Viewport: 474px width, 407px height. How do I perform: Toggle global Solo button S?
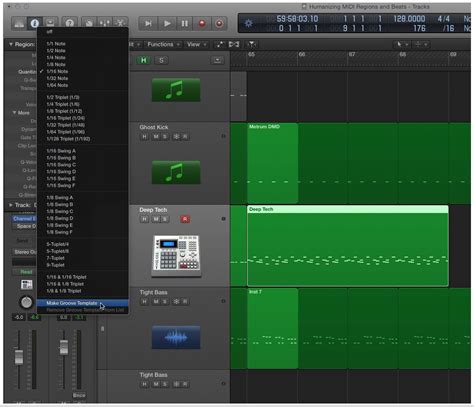pos(161,60)
